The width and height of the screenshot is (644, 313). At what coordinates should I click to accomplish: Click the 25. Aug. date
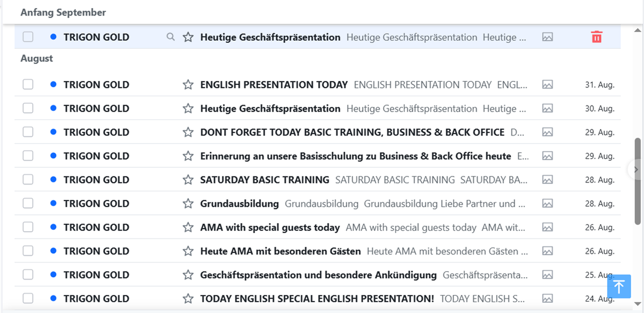(599, 275)
